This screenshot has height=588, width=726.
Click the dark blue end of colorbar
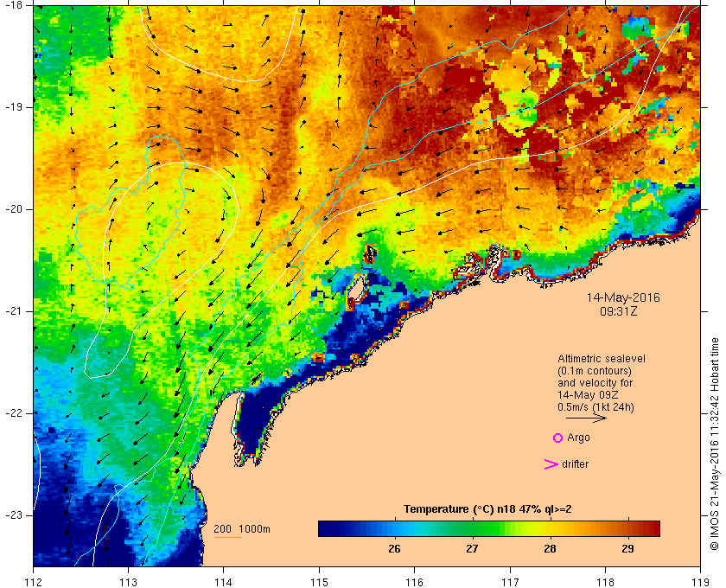pyautogui.click(x=327, y=528)
